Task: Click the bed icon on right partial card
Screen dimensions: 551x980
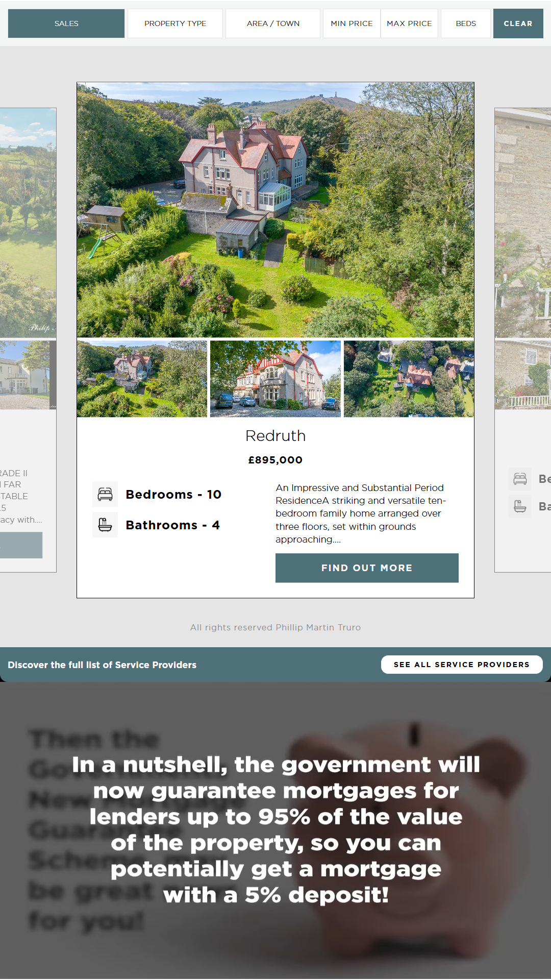Action: point(520,479)
